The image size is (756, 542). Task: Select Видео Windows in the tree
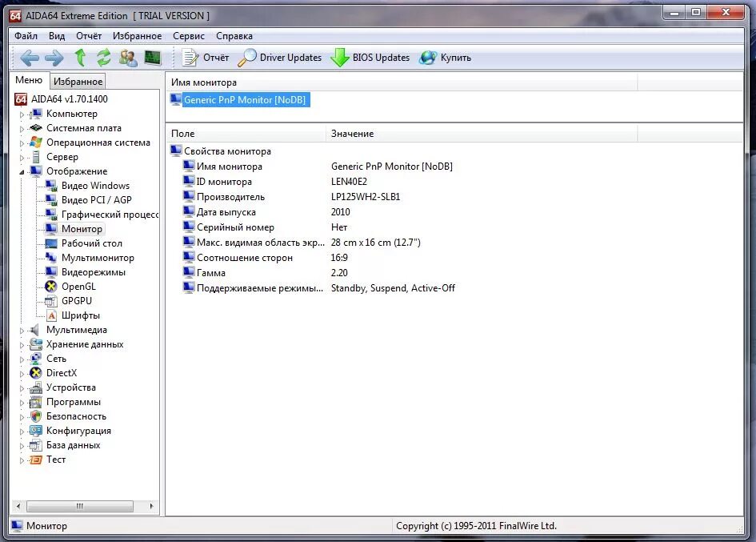point(95,186)
